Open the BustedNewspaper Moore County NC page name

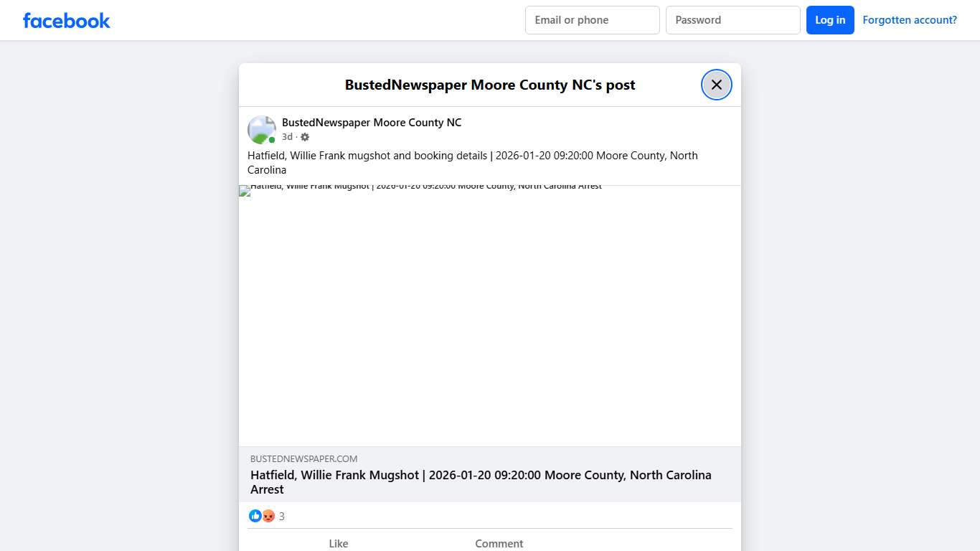(371, 122)
